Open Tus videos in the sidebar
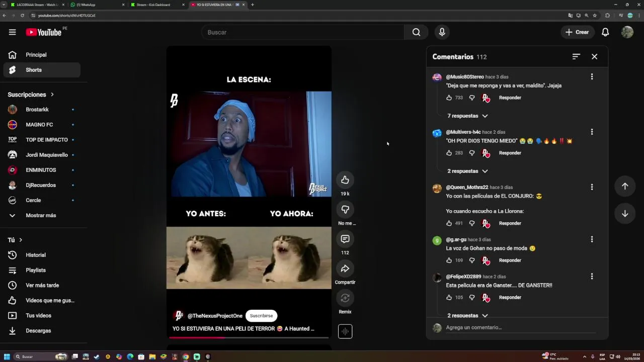This screenshot has height=362, width=644. click(x=42, y=316)
